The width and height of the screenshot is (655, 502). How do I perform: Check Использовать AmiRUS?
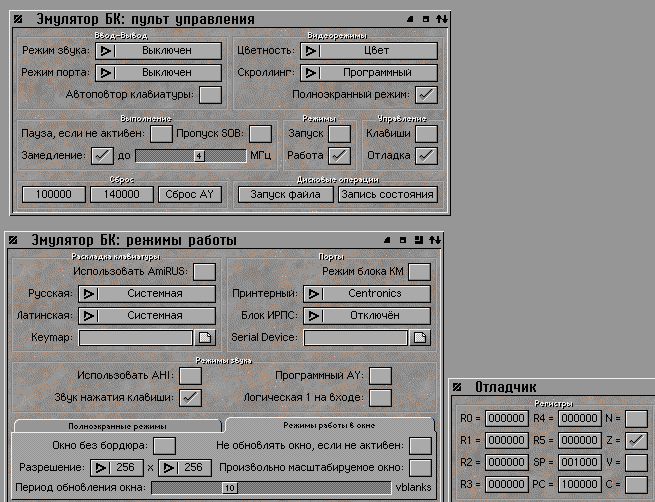click(x=205, y=271)
